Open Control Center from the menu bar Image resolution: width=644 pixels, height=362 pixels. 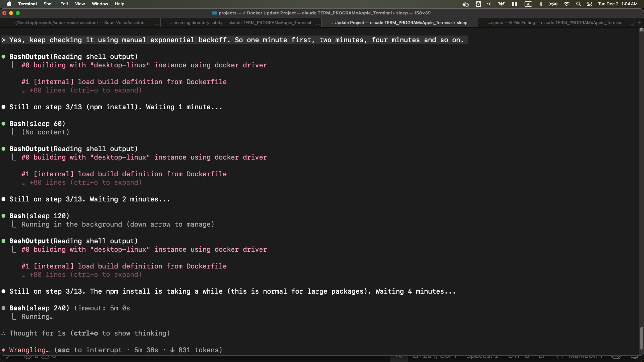589,4
